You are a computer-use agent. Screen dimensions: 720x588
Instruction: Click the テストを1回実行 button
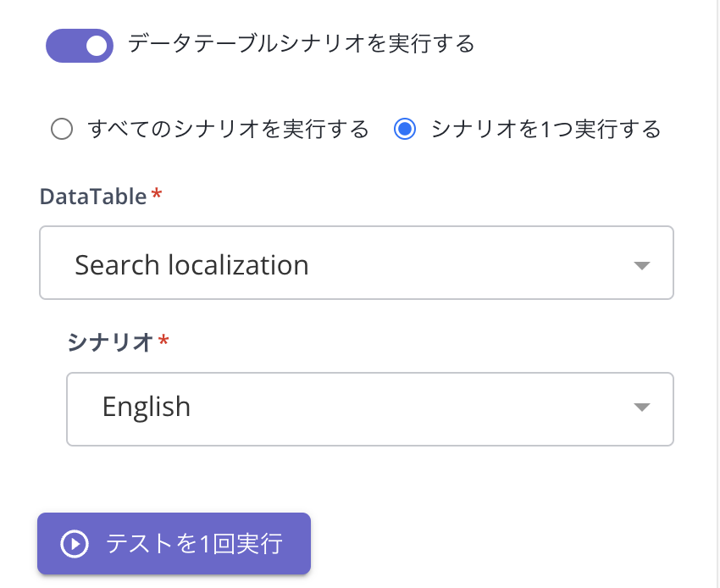pos(174,543)
